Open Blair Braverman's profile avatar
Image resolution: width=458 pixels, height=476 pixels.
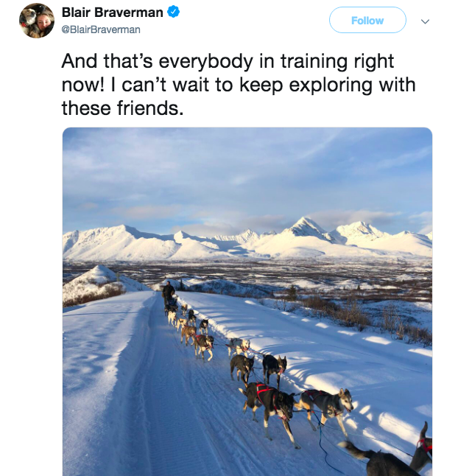coord(37,21)
